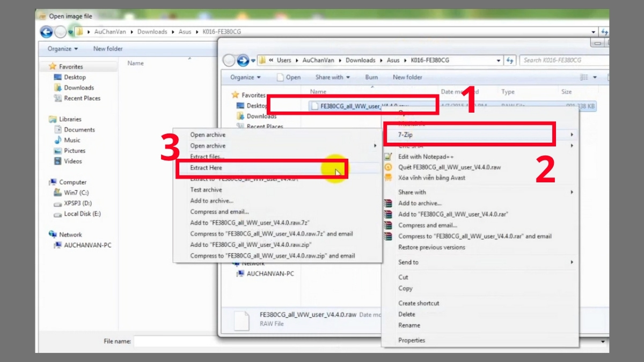Viewport: 644px width, 362px height.
Task: Select Win7 (C:) drive in Open image file sidebar
Action: (71, 193)
